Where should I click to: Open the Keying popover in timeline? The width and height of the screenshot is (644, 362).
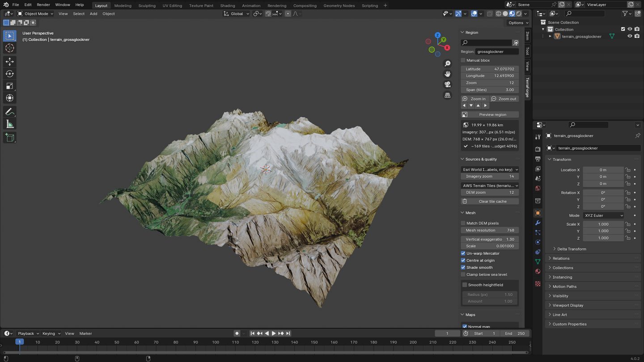point(51,333)
